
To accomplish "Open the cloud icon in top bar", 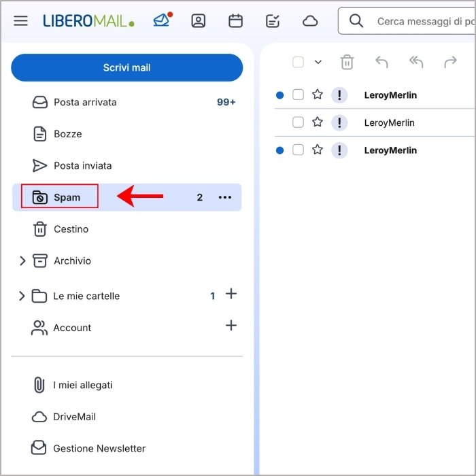I will pos(310,21).
